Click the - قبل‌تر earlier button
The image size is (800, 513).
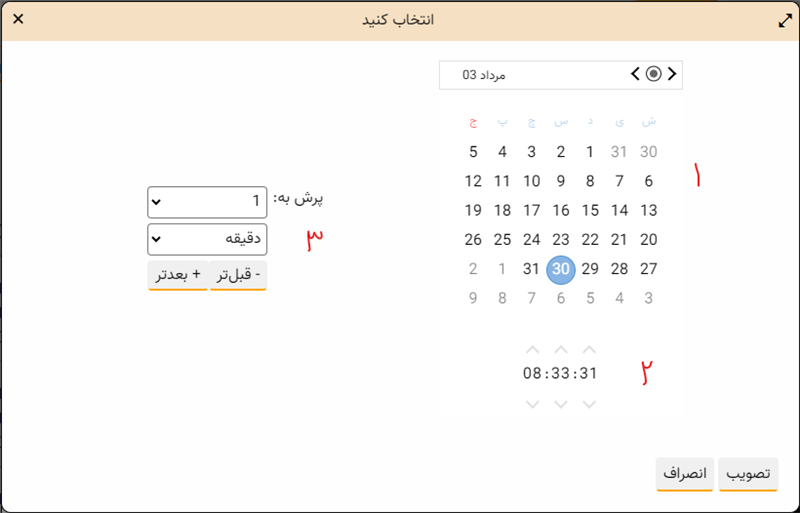[x=238, y=275]
